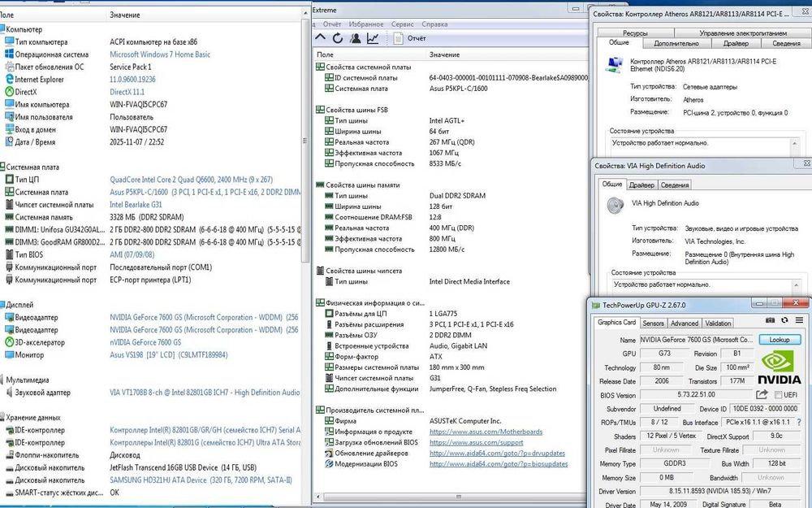The width and height of the screenshot is (812, 508).
Task: Click the Bus Interface question mark
Action: tap(797, 423)
